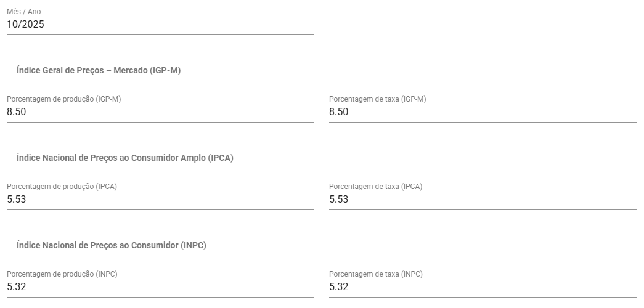The width and height of the screenshot is (644, 308).
Task: Select the IGP-M tax percentage input
Action: [483, 112]
